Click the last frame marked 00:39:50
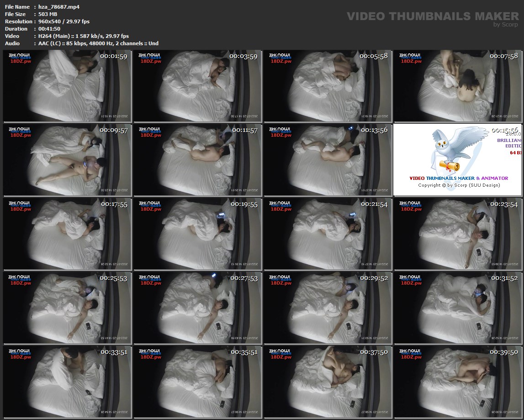 click(x=458, y=382)
